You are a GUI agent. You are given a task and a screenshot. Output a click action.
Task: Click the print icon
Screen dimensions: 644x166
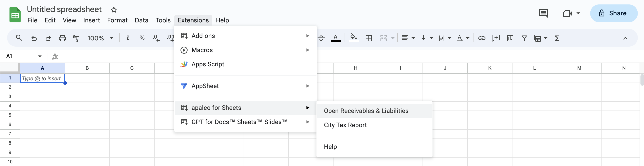pyautogui.click(x=62, y=38)
